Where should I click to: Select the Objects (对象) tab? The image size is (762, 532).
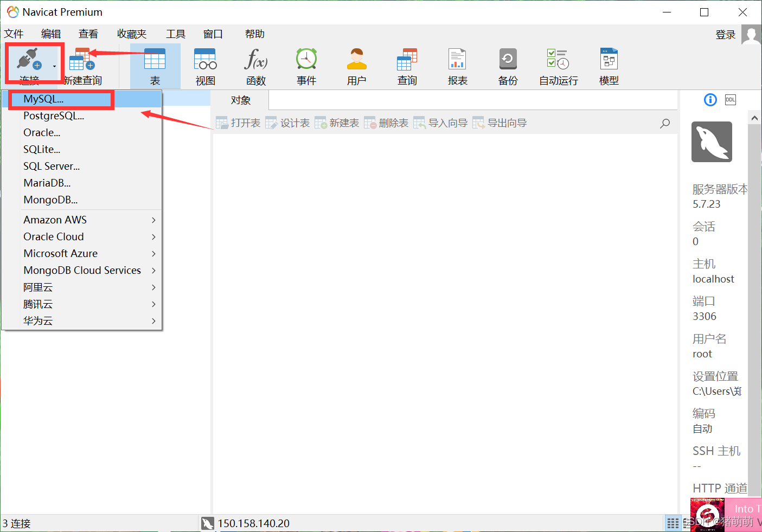pyautogui.click(x=240, y=100)
